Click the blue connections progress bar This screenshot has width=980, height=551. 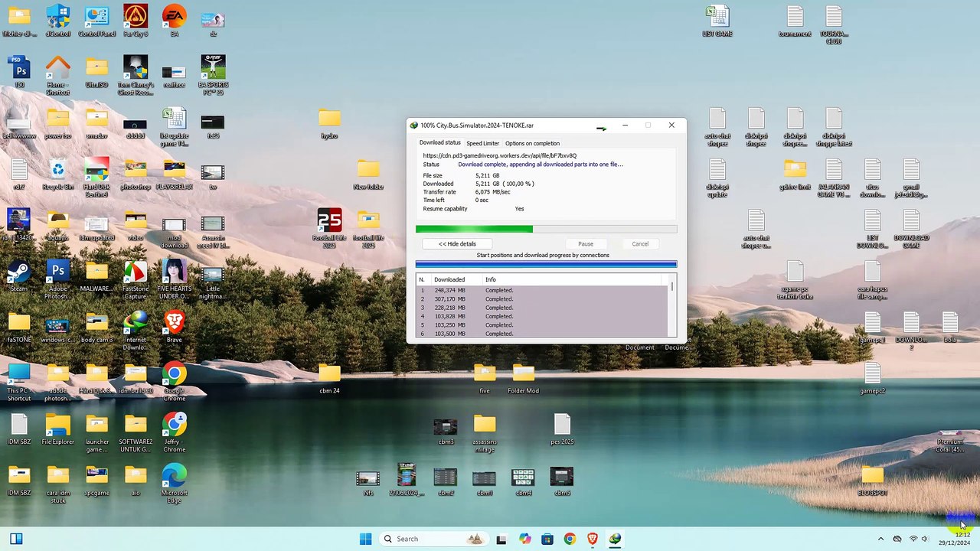pos(546,265)
